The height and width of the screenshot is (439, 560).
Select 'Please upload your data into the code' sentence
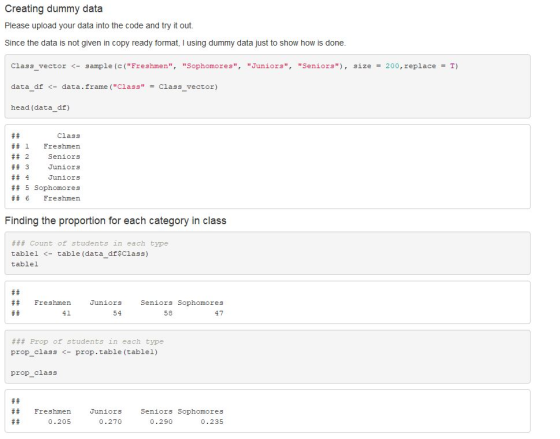click(x=99, y=26)
